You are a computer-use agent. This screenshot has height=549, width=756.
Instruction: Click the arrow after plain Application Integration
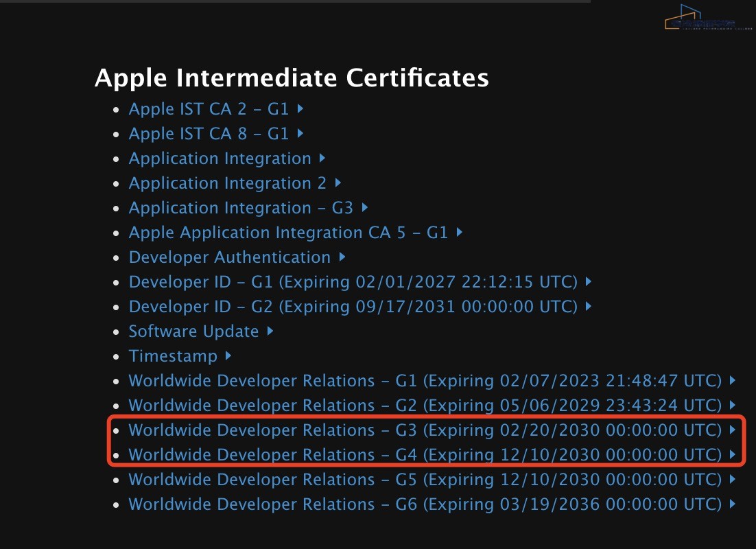(322, 158)
